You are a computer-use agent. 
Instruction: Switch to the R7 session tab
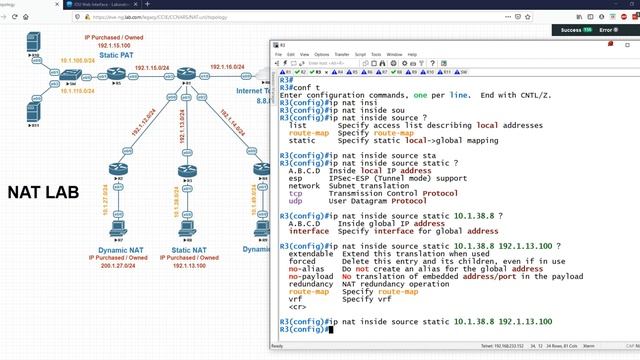[382, 72]
